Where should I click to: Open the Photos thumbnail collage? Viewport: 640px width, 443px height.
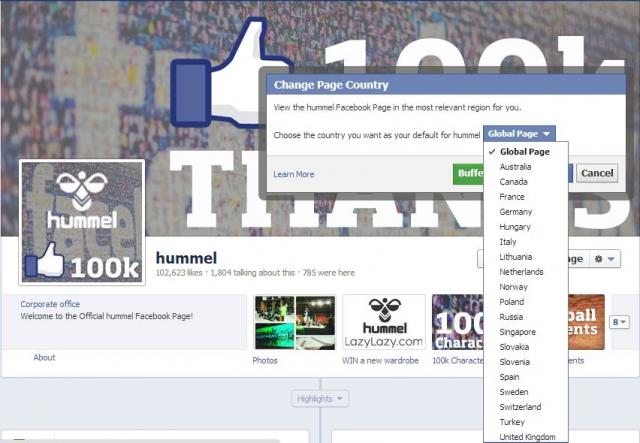(x=295, y=323)
